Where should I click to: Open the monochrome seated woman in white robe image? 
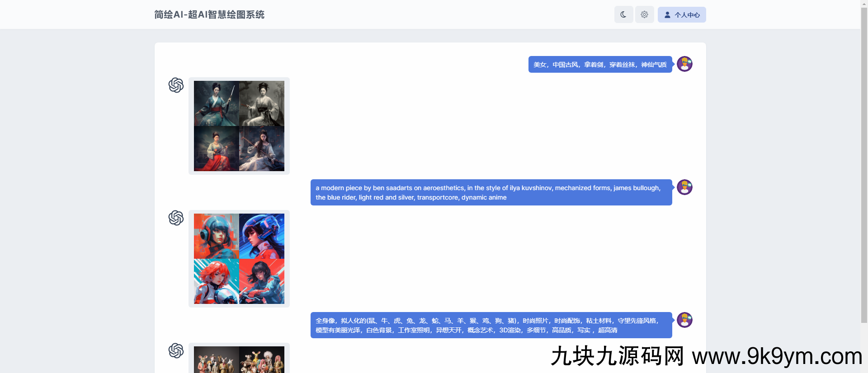(262, 103)
